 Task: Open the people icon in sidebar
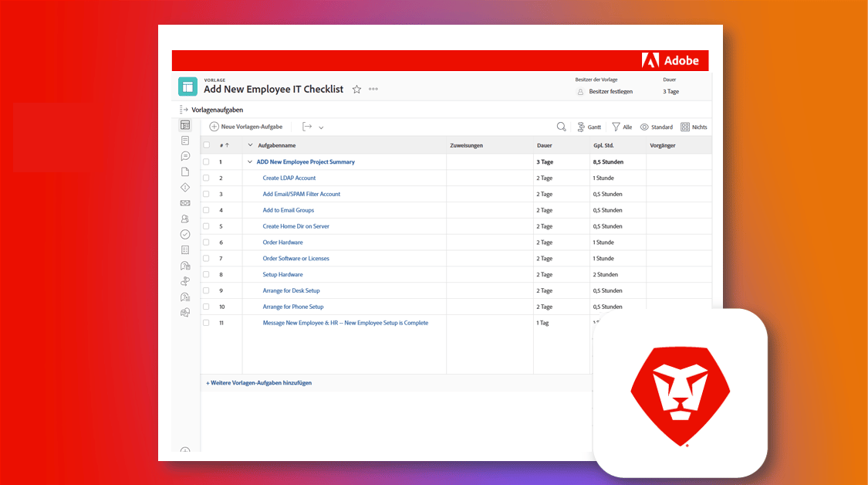[185, 219]
